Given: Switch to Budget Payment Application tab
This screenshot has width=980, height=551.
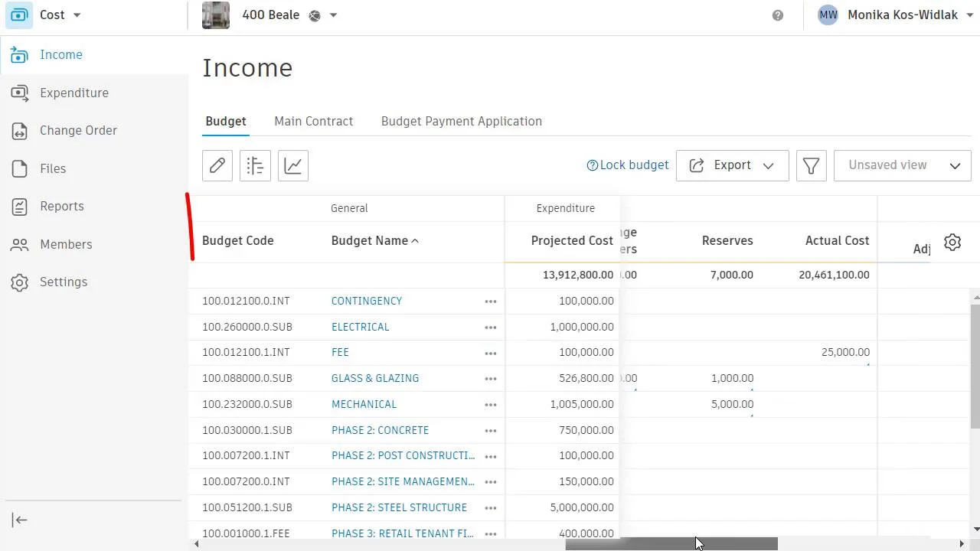Looking at the screenshot, I should pos(462,121).
